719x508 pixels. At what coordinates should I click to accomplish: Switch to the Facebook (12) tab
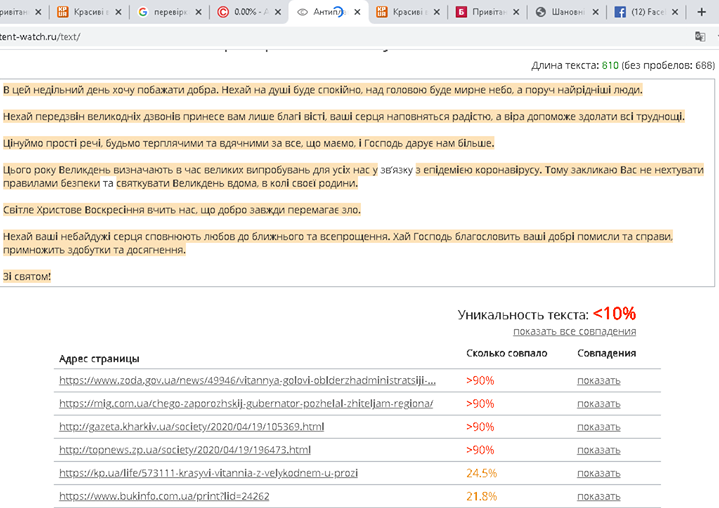(x=638, y=12)
